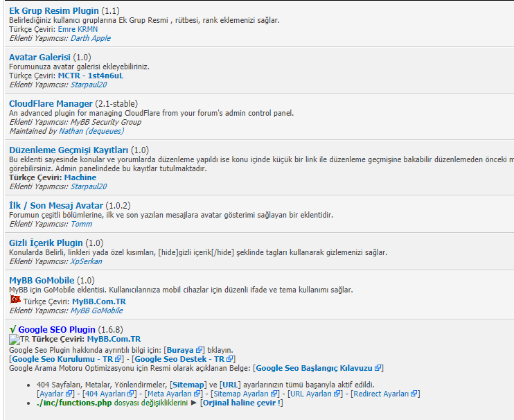This screenshot has height=420, width=514.
Task: Click external-link icon after Google Seo Kurulumu - TR
Action: coord(118,359)
